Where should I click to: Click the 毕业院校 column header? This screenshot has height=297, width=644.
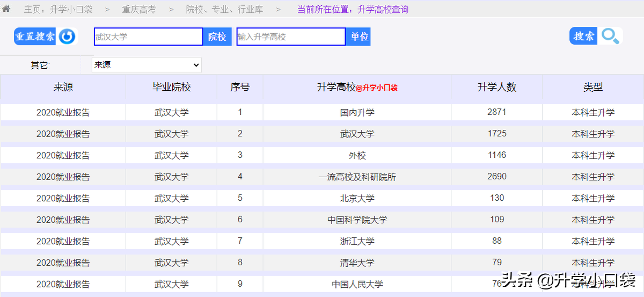tap(172, 87)
